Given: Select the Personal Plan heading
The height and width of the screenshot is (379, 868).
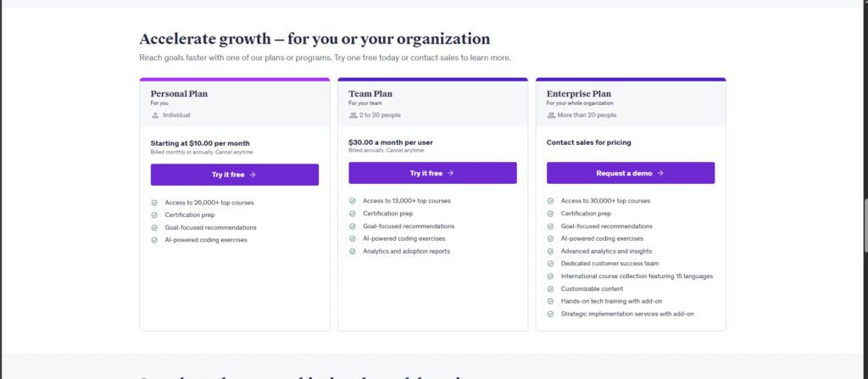Looking at the screenshot, I should 179,93.
